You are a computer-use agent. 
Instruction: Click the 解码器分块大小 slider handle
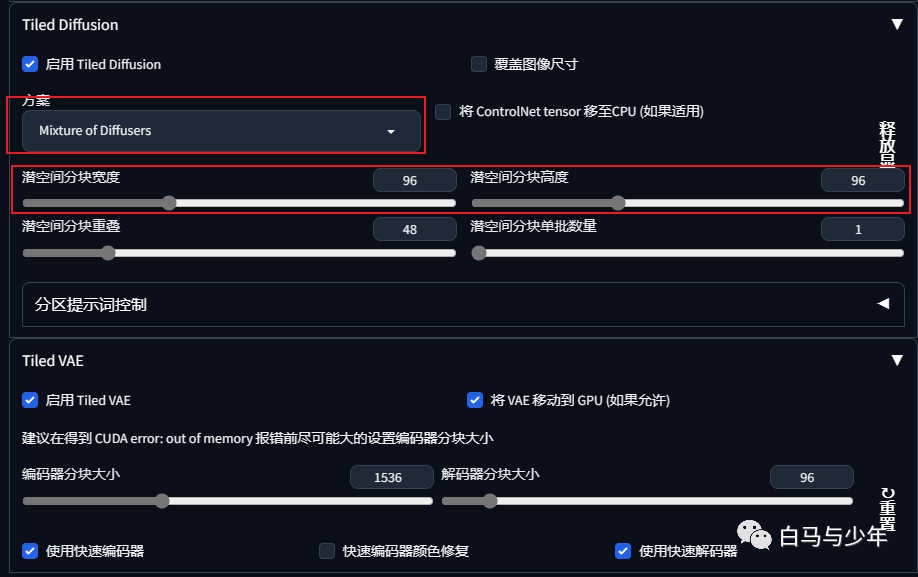click(x=490, y=501)
